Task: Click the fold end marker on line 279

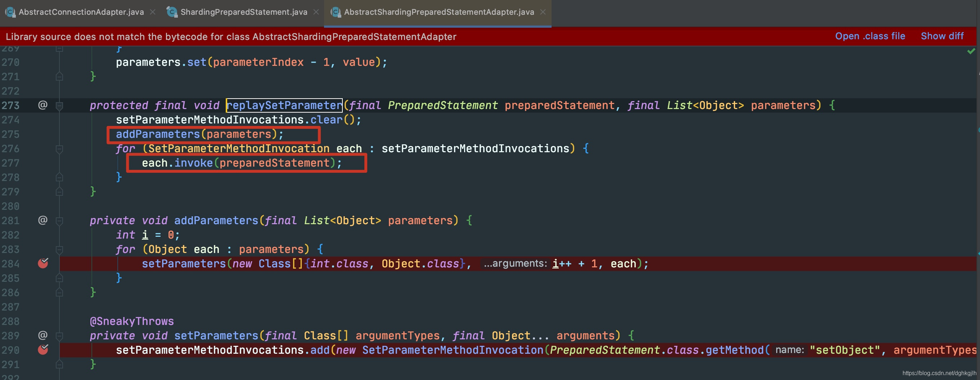Action: 59,191
